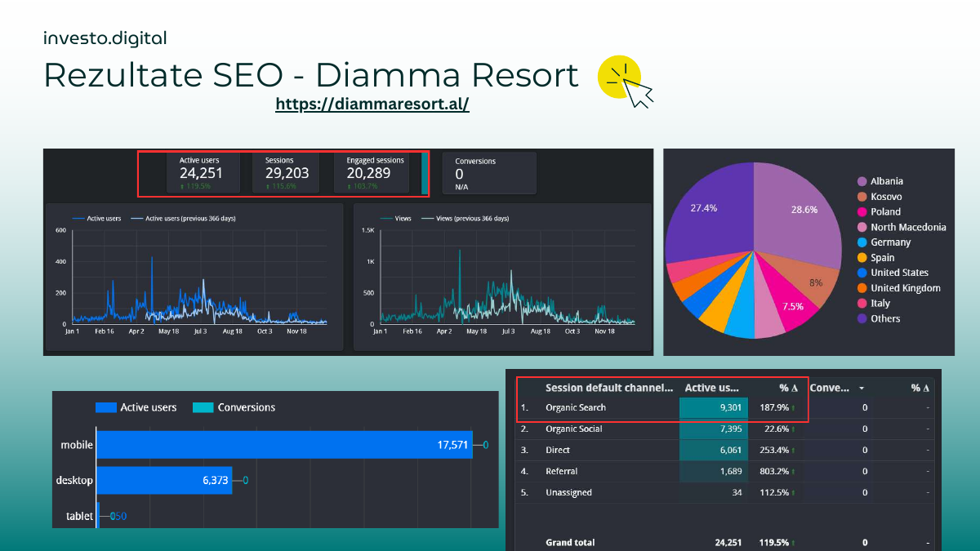Click the 22.6% change value
This screenshot has width=980, height=551.
click(776, 429)
